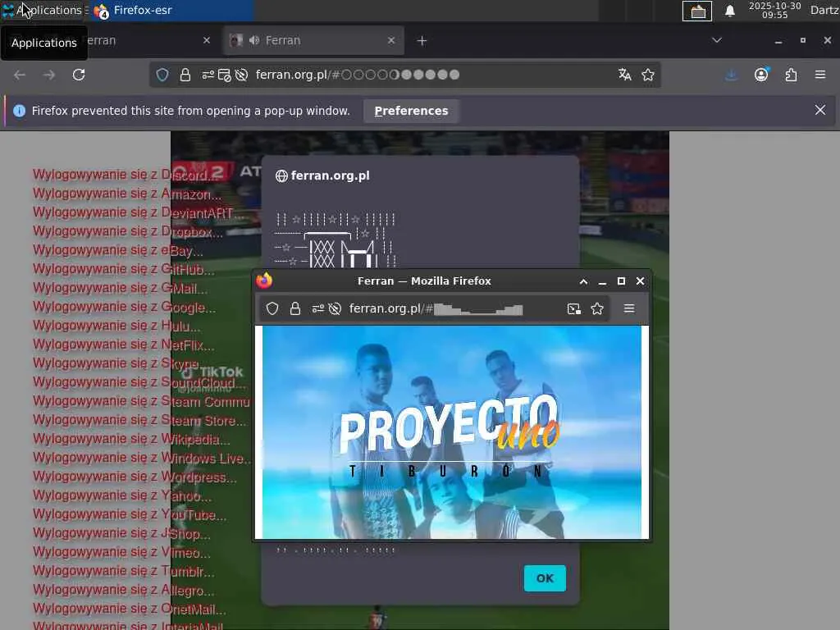The width and height of the screenshot is (840, 630).
Task: Click the info icon in notification bar
Action: click(20, 111)
